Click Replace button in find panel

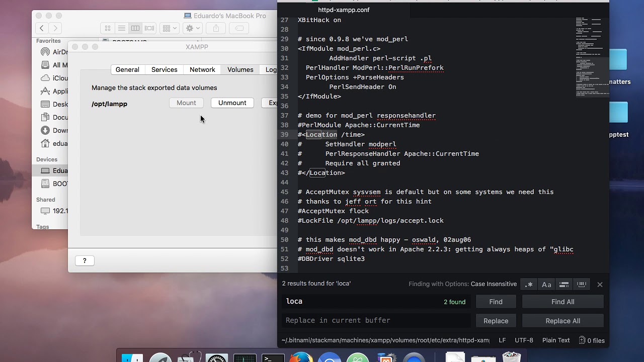496,321
